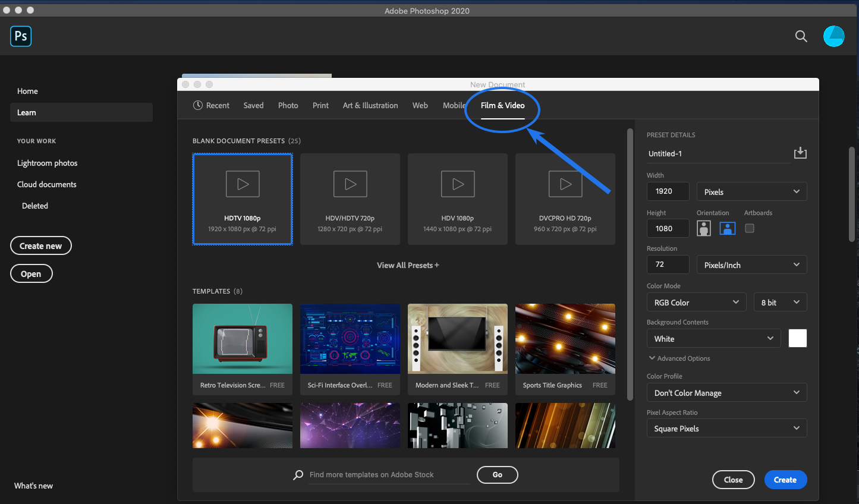Switch to the Film & Video tab
859x504 pixels.
(x=502, y=105)
